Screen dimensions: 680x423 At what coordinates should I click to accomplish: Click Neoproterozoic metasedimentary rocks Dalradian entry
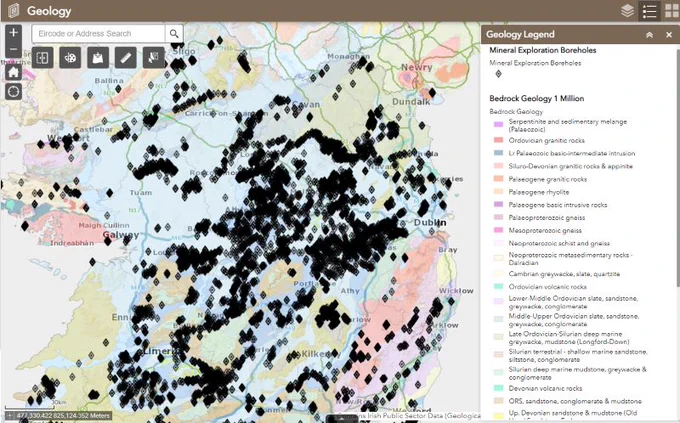570,259
